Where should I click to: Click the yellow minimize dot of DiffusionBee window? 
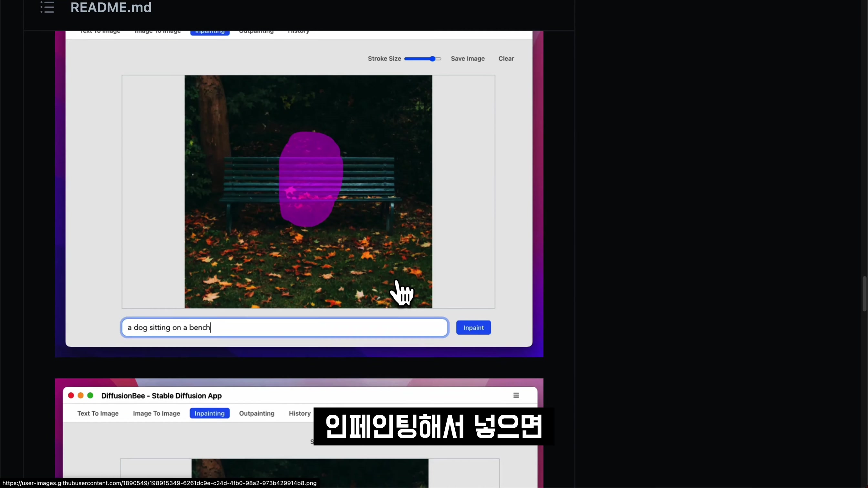click(x=80, y=395)
